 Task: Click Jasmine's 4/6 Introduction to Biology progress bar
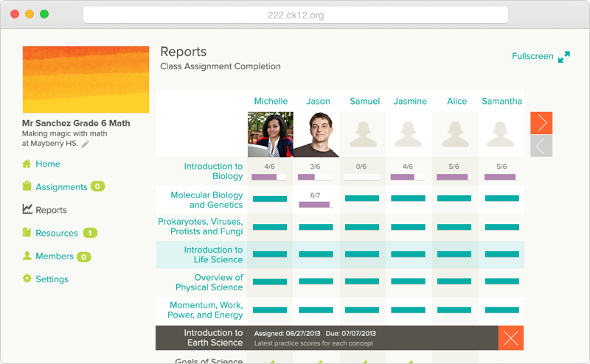pos(408,177)
